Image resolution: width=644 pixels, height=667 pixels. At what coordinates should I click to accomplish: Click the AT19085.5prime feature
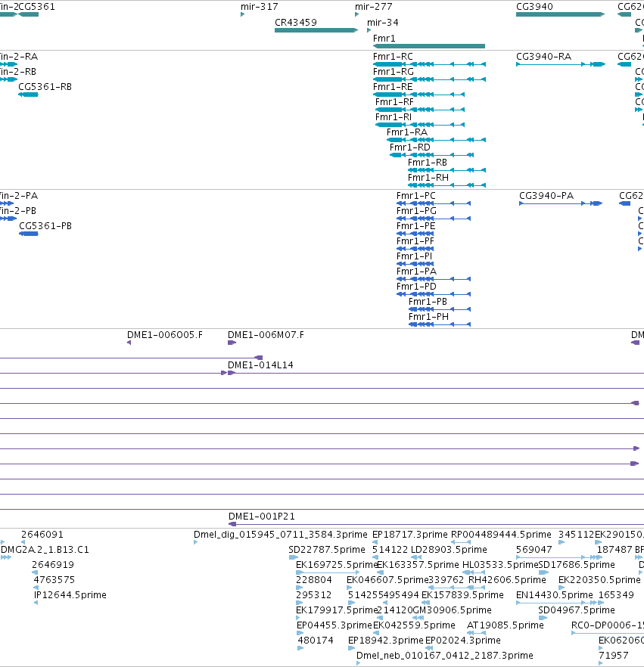(477, 633)
